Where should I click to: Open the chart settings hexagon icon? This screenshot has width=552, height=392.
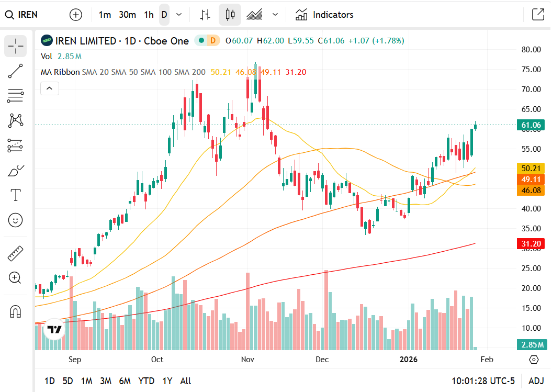(x=534, y=360)
